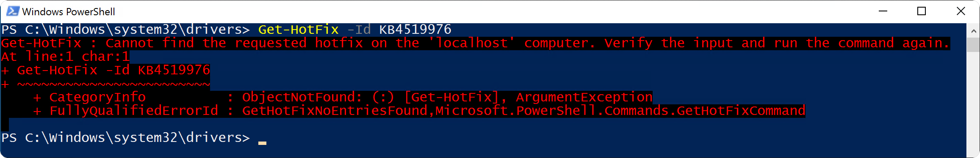Click the ArgumentException text
The image size is (980, 158).
tap(584, 97)
